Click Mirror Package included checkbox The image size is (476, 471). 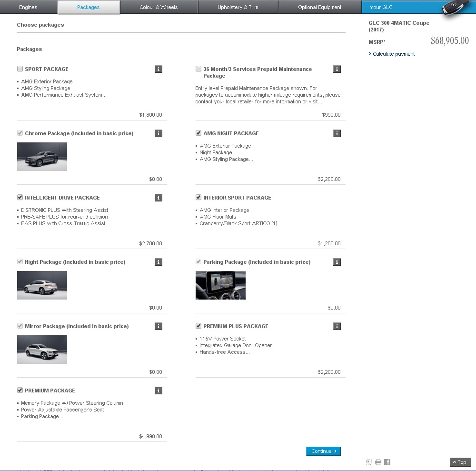[20, 326]
